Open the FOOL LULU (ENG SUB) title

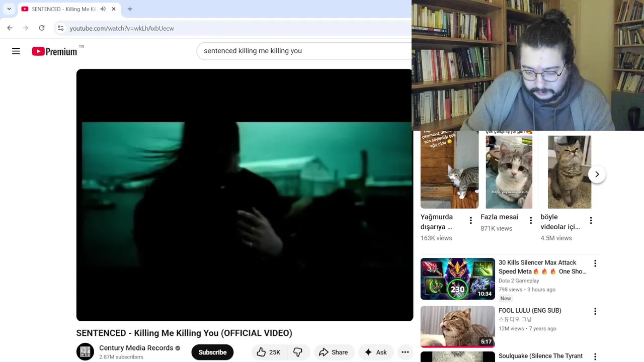[x=530, y=311]
